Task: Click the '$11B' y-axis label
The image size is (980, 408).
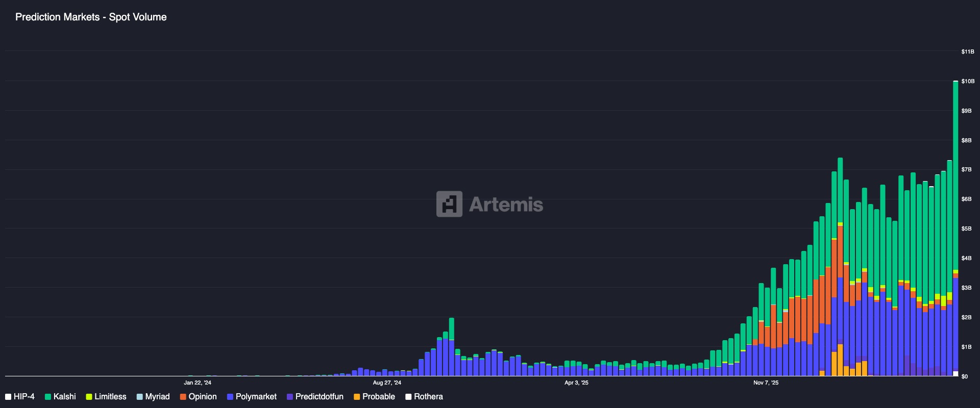Action: [968, 52]
